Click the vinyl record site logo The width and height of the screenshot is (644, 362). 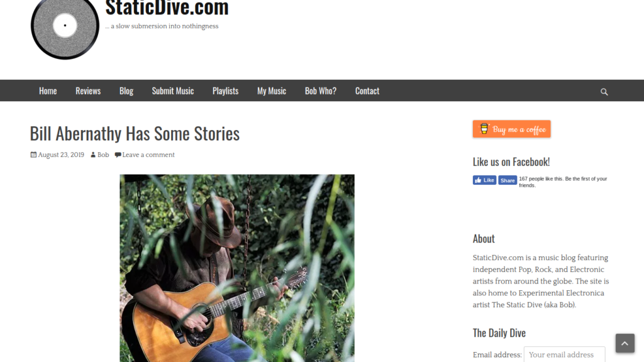click(65, 28)
